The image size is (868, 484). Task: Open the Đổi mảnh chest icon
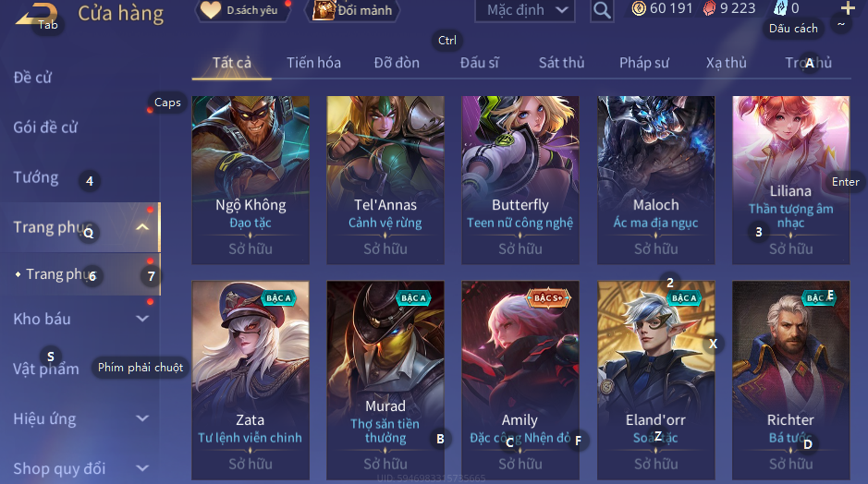324,10
